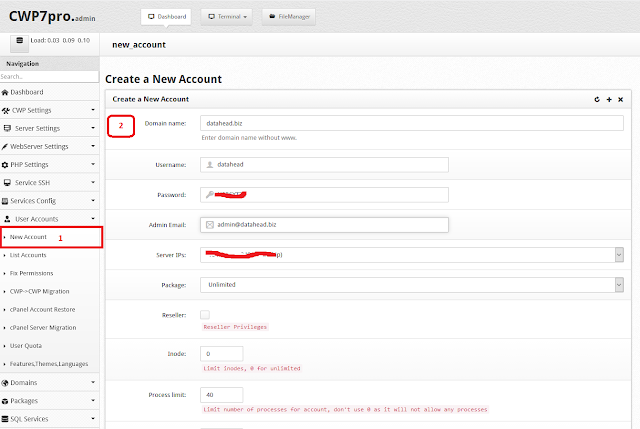Click the CWP7pro.admin logo

click(52, 16)
